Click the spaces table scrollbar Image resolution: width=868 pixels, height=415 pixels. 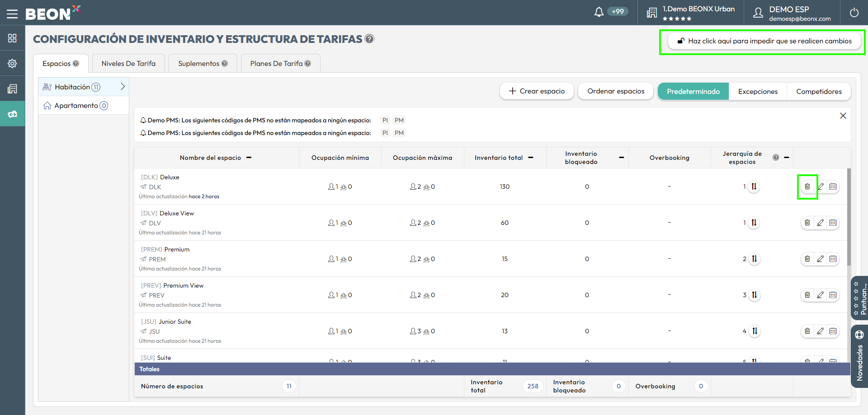click(x=849, y=217)
